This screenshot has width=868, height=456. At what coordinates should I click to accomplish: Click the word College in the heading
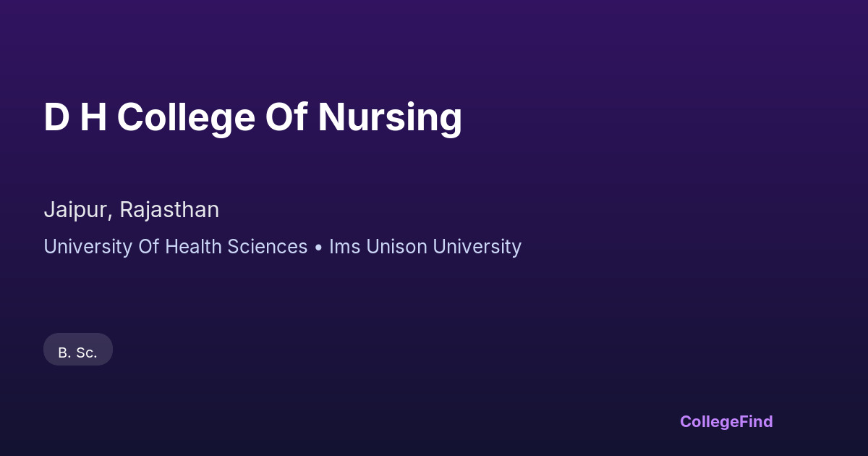[x=186, y=117]
